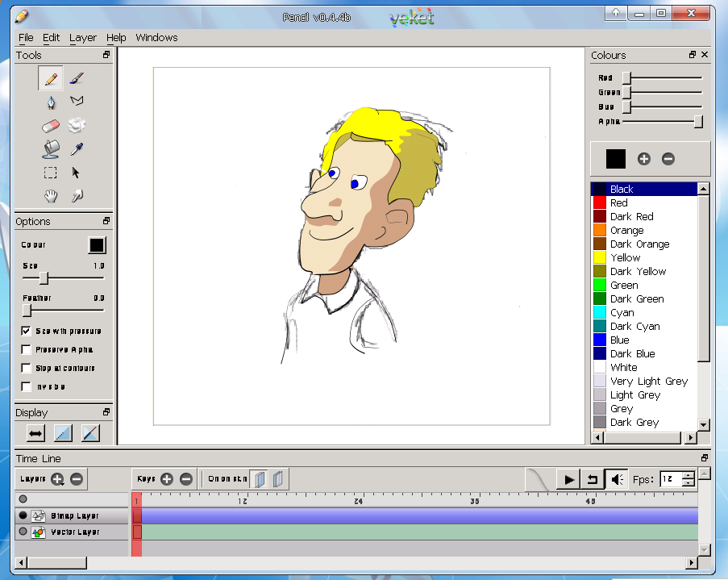728x580 pixels.
Task: Toggle the thin lines display button
Action: click(63, 434)
